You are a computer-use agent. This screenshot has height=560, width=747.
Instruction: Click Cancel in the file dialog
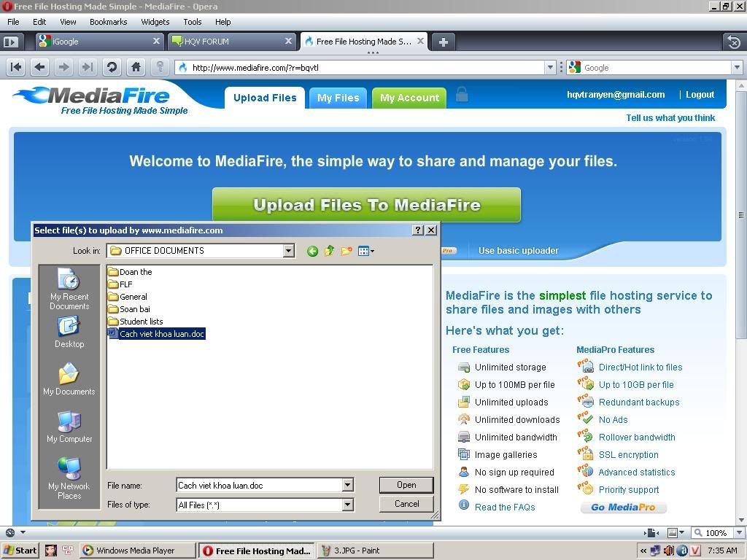[x=406, y=504]
